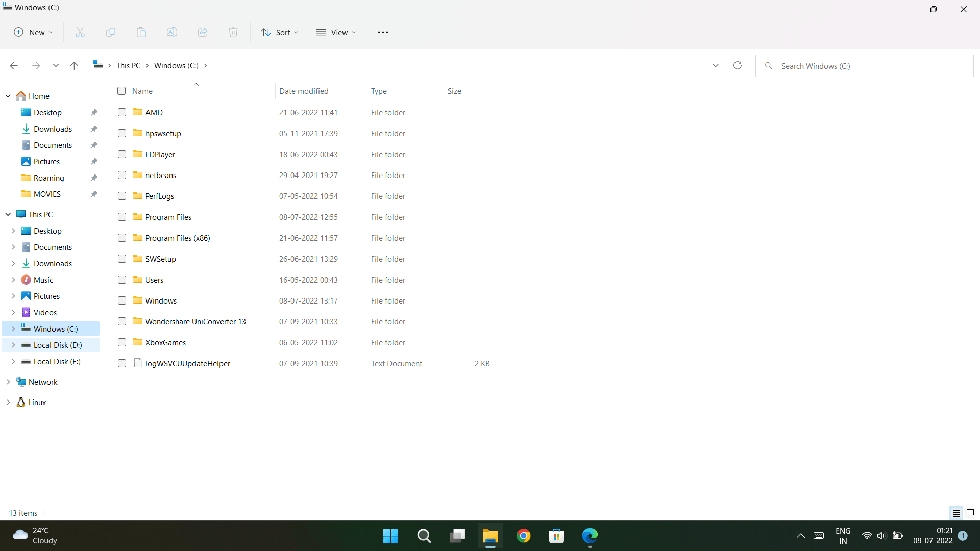Open the View options menu
This screenshot has width=980, height=551.
click(336, 32)
